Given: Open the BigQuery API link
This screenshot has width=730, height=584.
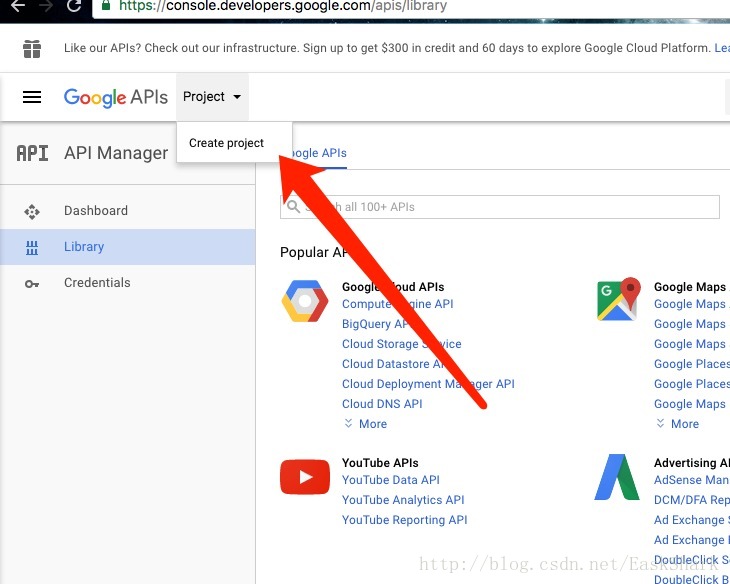Looking at the screenshot, I should coord(376,324).
